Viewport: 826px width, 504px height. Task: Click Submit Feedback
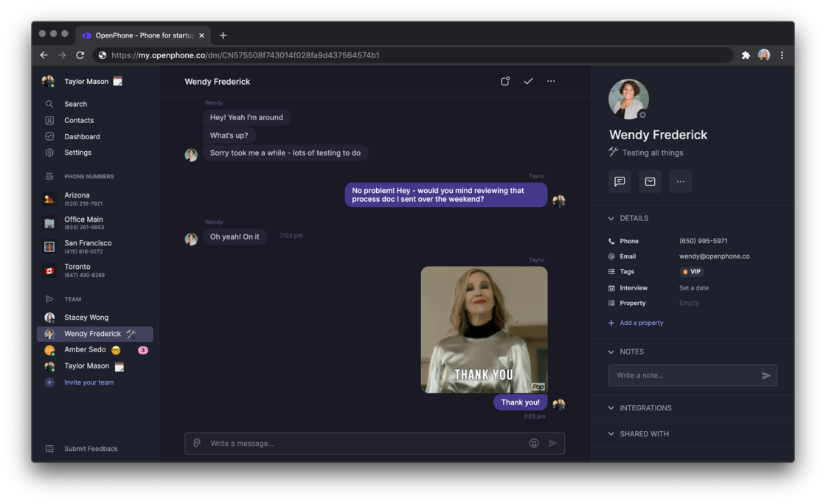coord(91,449)
